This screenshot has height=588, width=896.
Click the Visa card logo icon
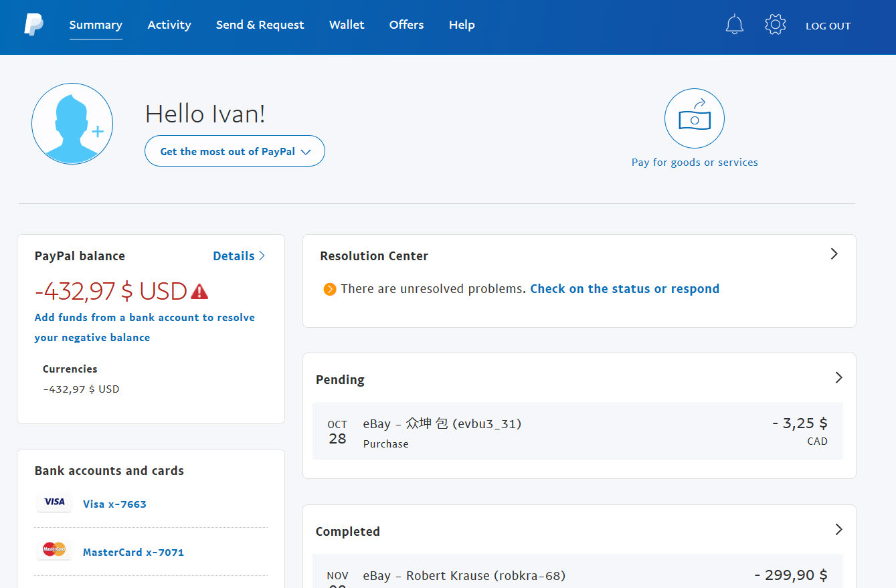pyautogui.click(x=54, y=502)
